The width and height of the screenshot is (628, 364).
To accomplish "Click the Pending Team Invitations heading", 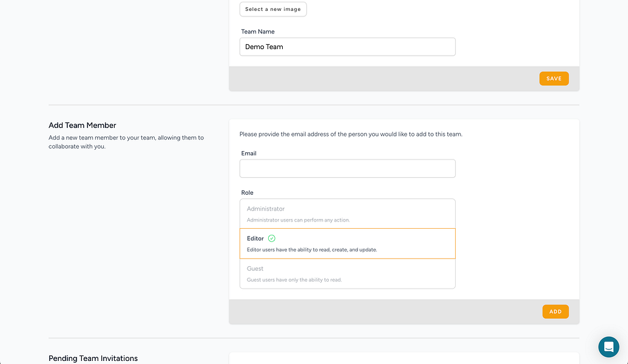I will point(93,359).
